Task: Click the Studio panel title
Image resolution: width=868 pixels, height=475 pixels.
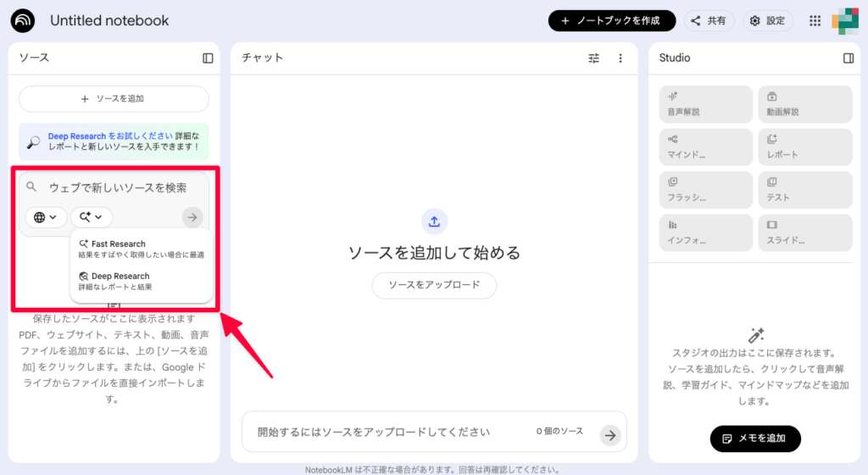Action: 674,58
